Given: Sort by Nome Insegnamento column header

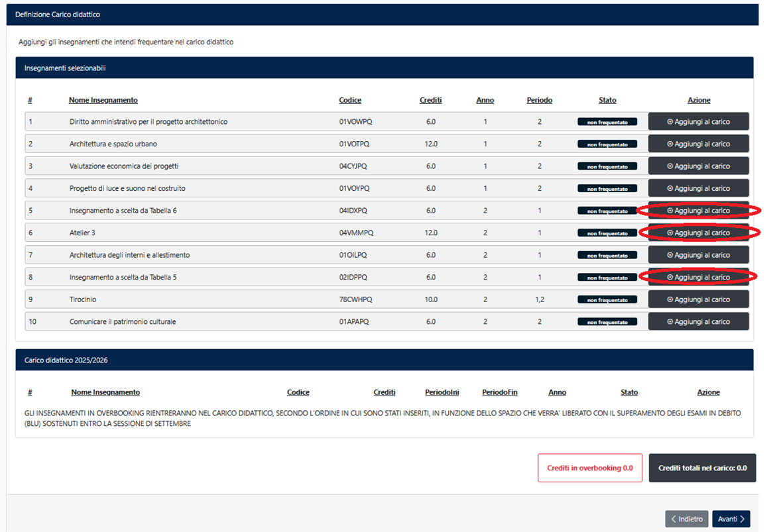Looking at the screenshot, I should [103, 100].
